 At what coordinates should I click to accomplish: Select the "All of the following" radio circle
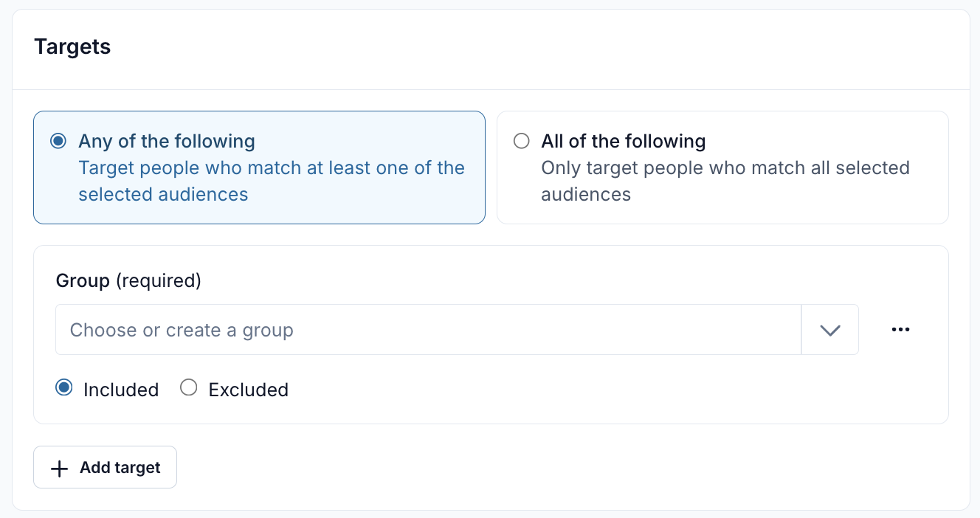(521, 141)
